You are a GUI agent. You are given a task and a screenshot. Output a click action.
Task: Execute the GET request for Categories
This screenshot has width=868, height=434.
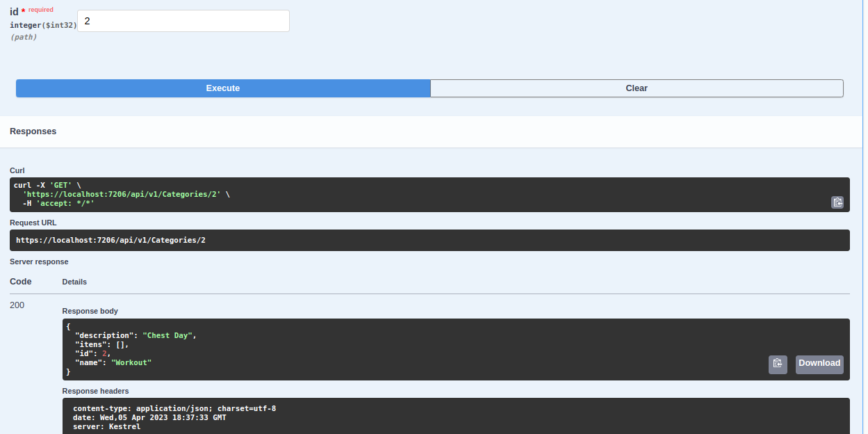[x=222, y=88]
